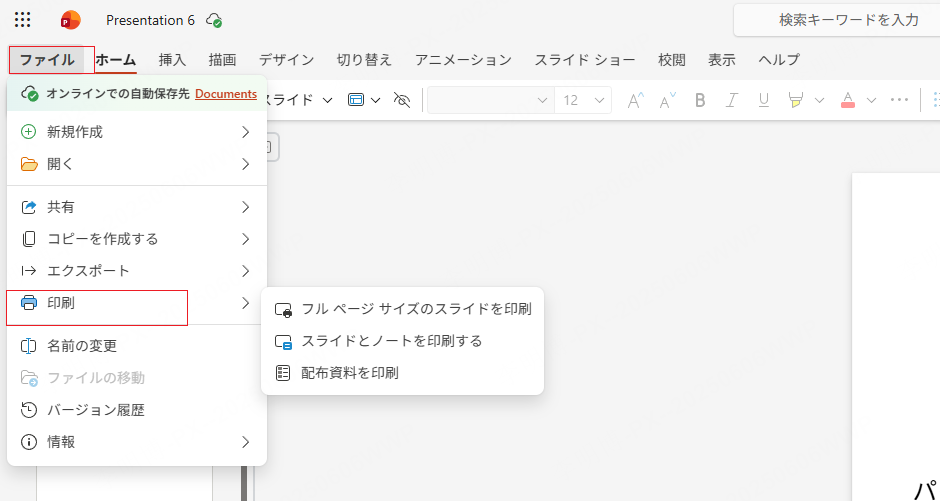This screenshot has width=940, height=501.
Task: Switch to the ヘルプ tab
Action: [x=779, y=60]
